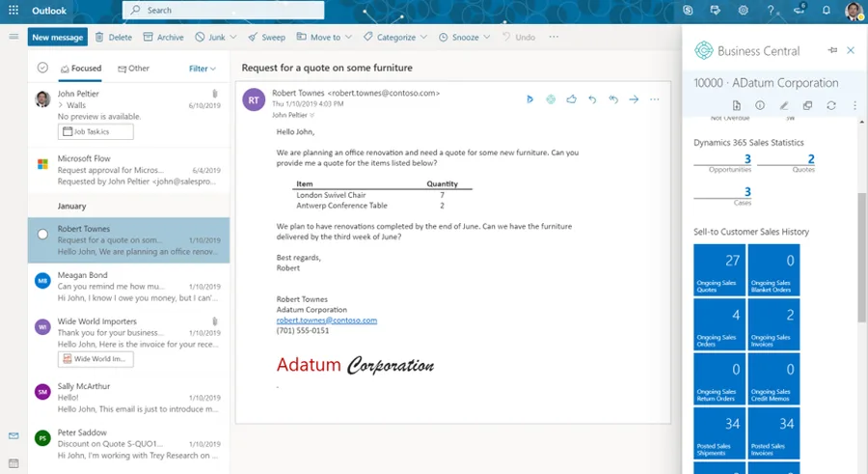Open the Help question mark

point(771,10)
